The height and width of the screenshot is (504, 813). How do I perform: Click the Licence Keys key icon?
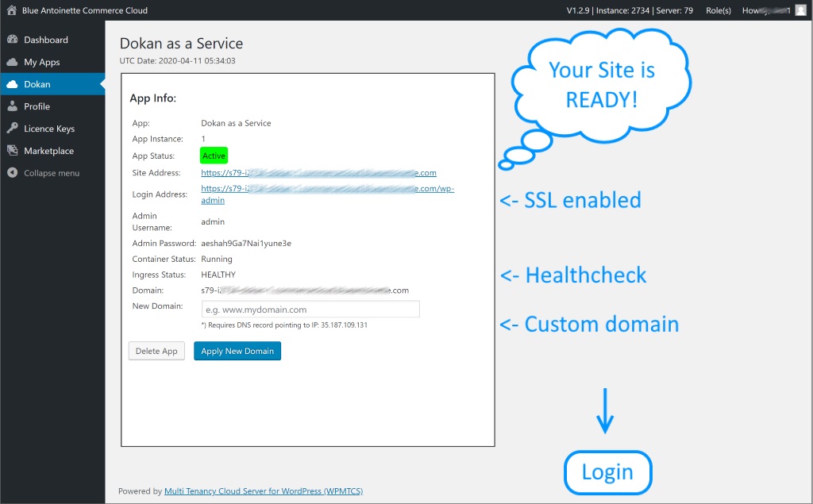pyautogui.click(x=13, y=128)
